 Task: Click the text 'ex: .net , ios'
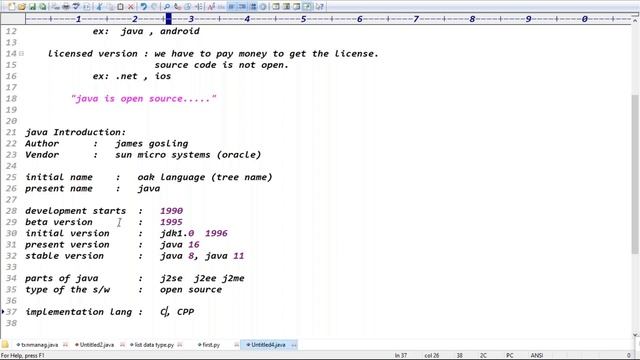coord(132,76)
